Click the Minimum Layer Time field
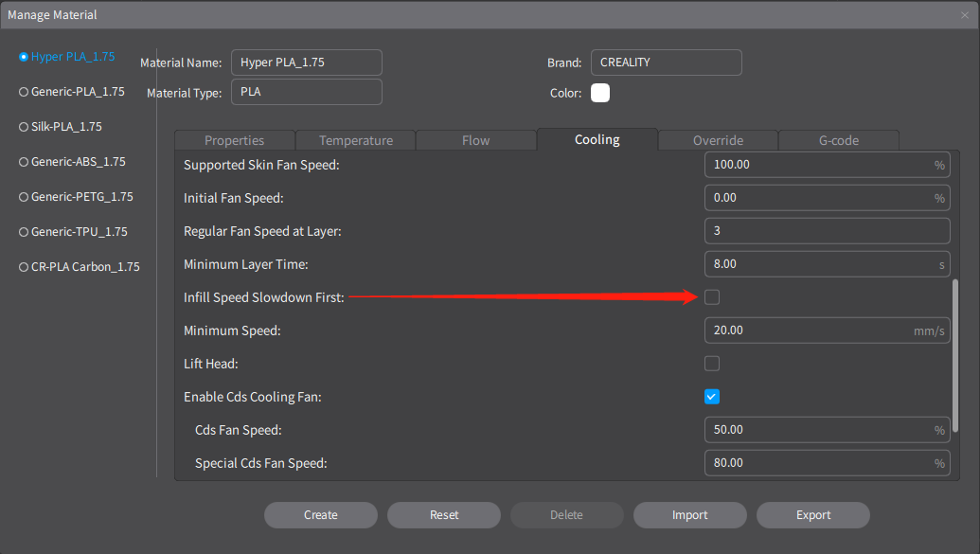This screenshot has width=980, height=554. (827, 264)
